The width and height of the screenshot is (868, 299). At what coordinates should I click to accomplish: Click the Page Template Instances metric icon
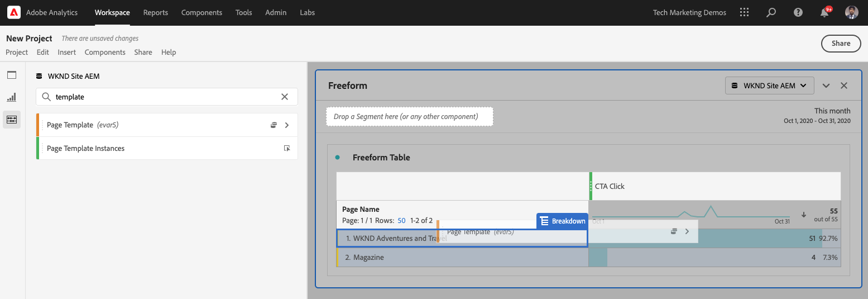click(x=287, y=149)
